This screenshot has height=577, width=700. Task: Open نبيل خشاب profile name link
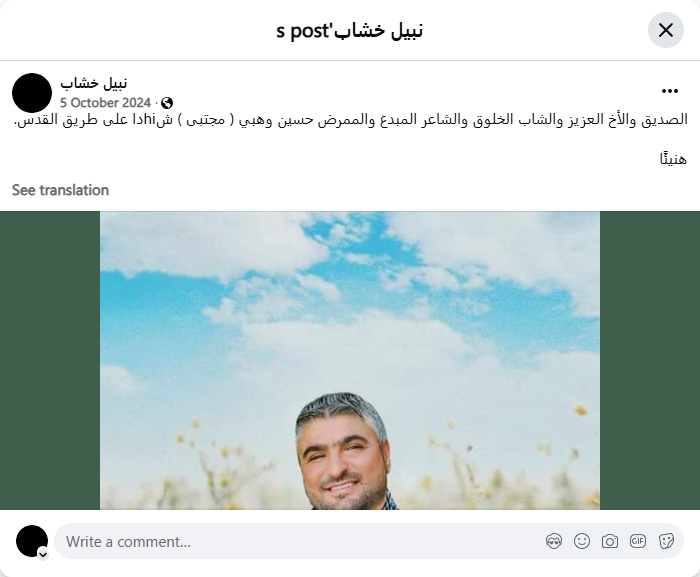click(x=94, y=83)
